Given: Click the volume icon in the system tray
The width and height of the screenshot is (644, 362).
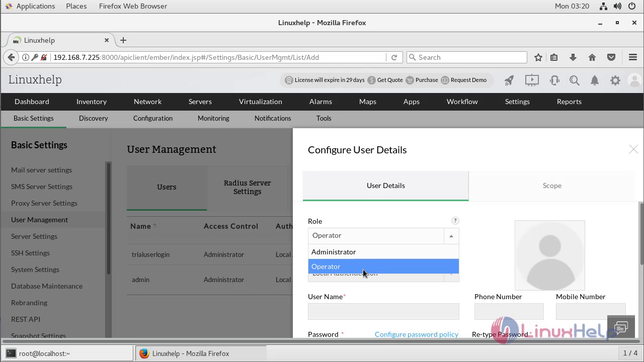Looking at the screenshot, I should [618, 6].
